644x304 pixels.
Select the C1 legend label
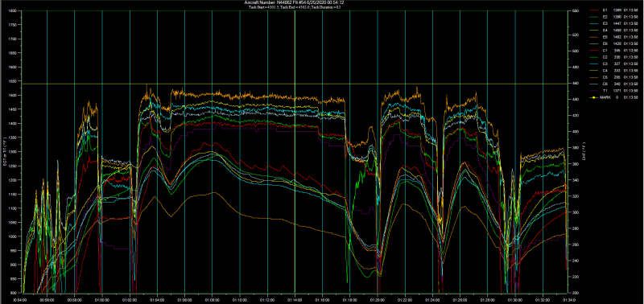point(605,51)
